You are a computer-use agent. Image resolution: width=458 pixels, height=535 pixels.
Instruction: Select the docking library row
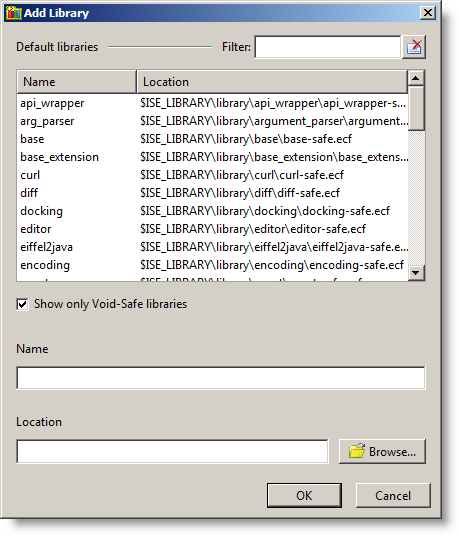coord(212,211)
